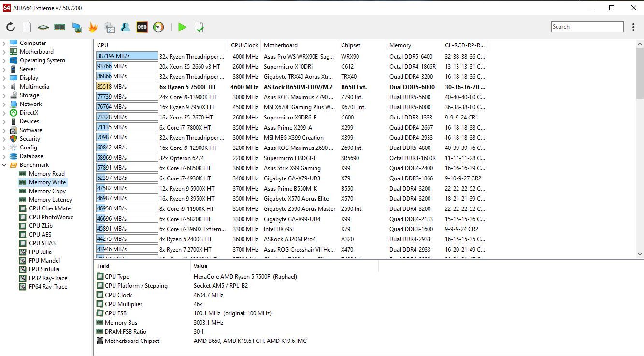Expand the Display tree node arrow
Image resolution: width=644 pixels, height=356 pixels.
point(4,78)
